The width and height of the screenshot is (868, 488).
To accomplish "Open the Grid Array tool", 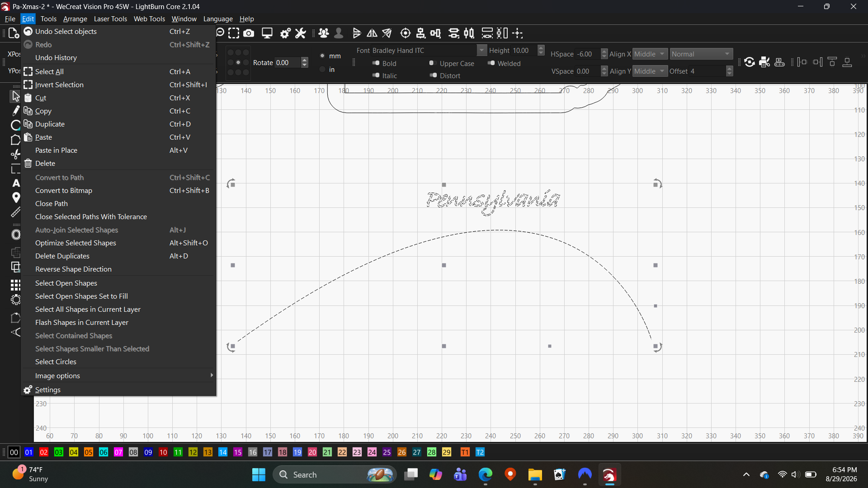I will (16, 285).
